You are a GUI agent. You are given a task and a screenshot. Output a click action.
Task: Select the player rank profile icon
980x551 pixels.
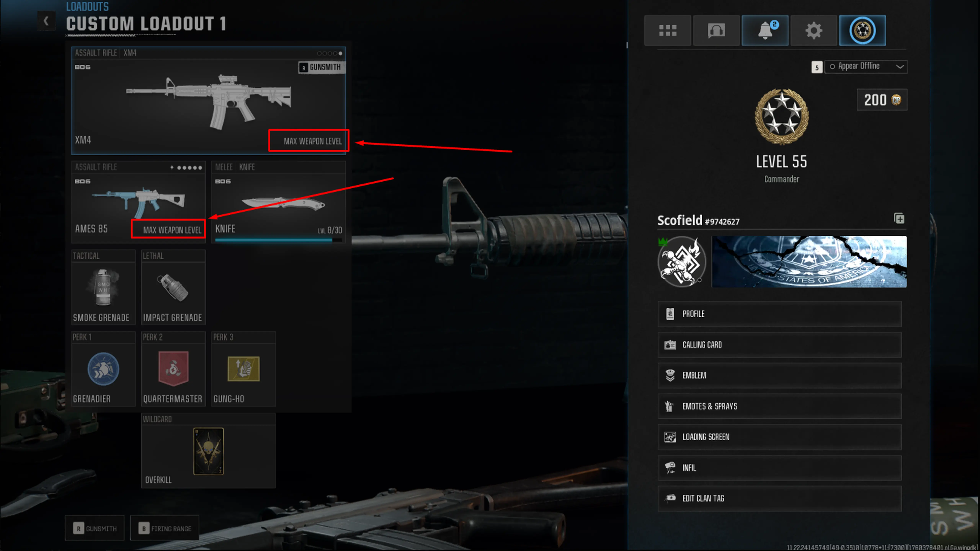click(x=862, y=30)
